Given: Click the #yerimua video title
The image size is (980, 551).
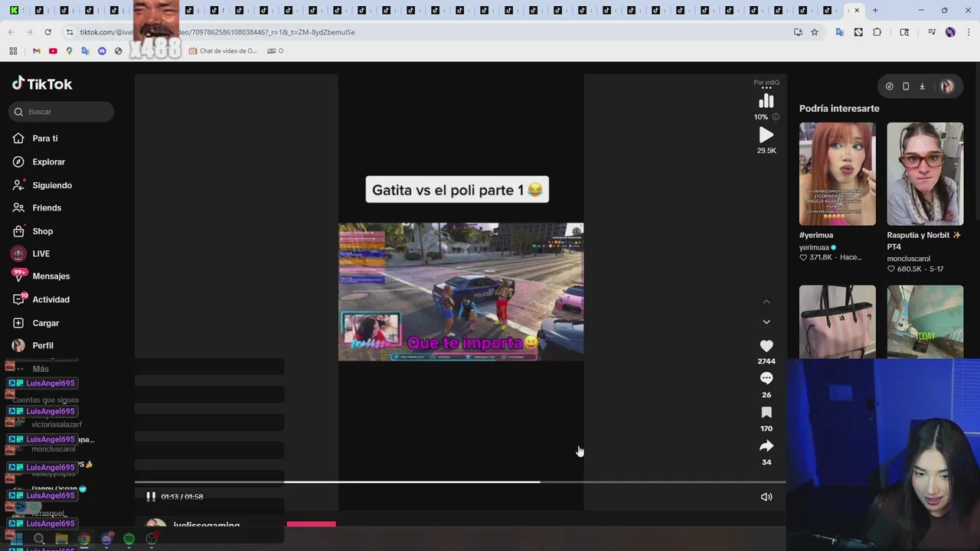Looking at the screenshot, I should (816, 235).
